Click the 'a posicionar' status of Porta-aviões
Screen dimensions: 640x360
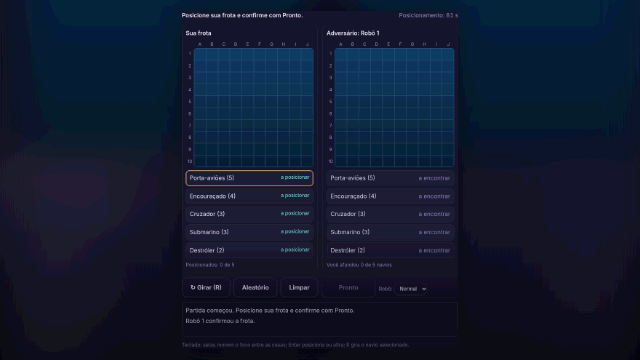click(295, 178)
